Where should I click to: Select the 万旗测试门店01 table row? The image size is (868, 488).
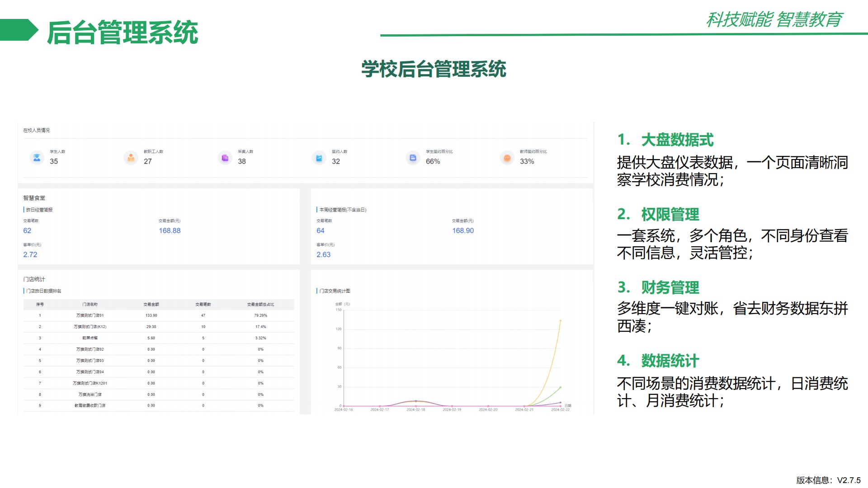90,315
